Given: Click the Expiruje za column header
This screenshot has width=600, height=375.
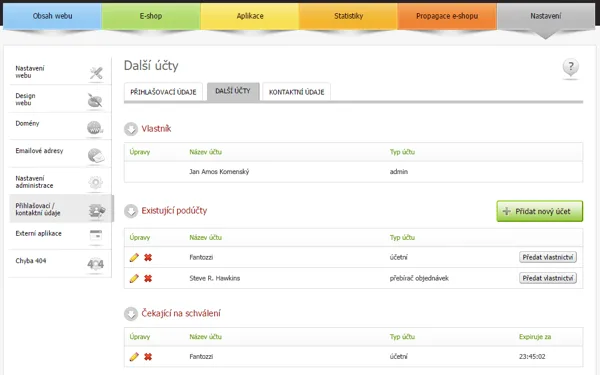Looking at the screenshot, I should click(x=535, y=337).
